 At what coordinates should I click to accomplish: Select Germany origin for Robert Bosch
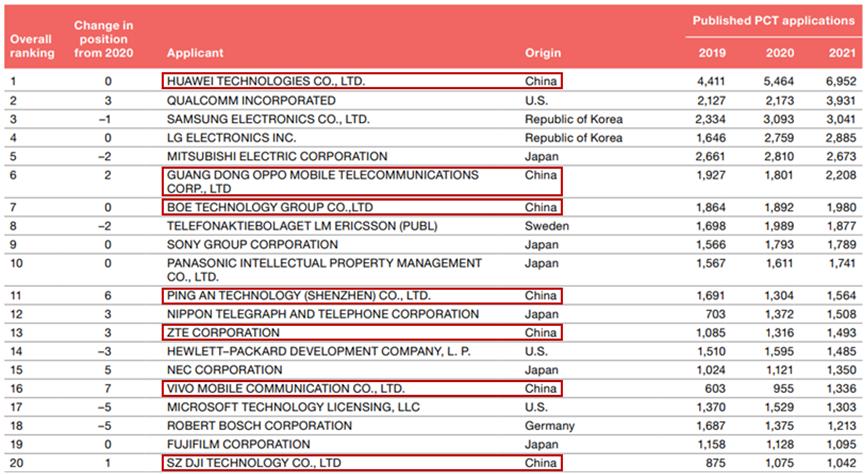coord(549,425)
